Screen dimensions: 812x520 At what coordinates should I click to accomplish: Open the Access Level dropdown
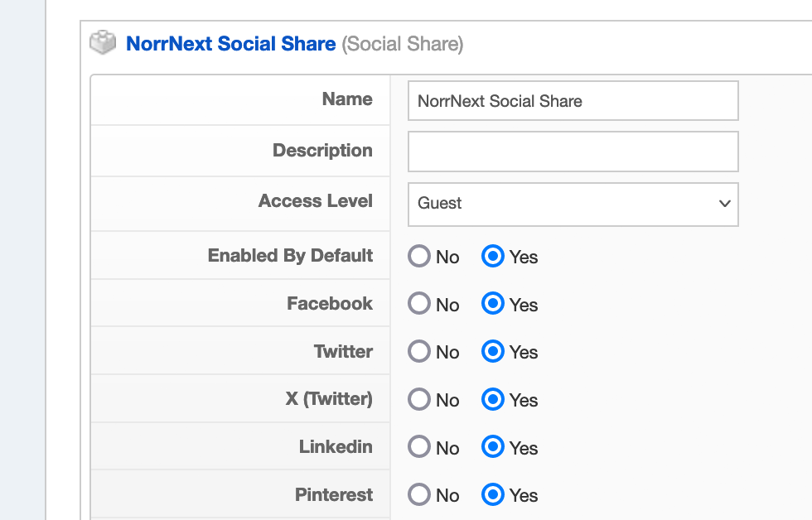pyautogui.click(x=573, y=204)
